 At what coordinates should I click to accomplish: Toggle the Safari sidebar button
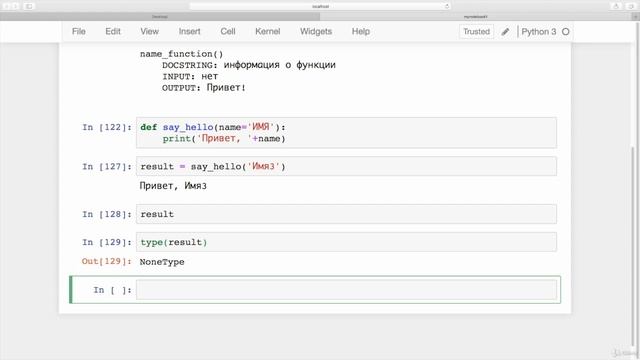pyautogui.click(x=29, y=6)
